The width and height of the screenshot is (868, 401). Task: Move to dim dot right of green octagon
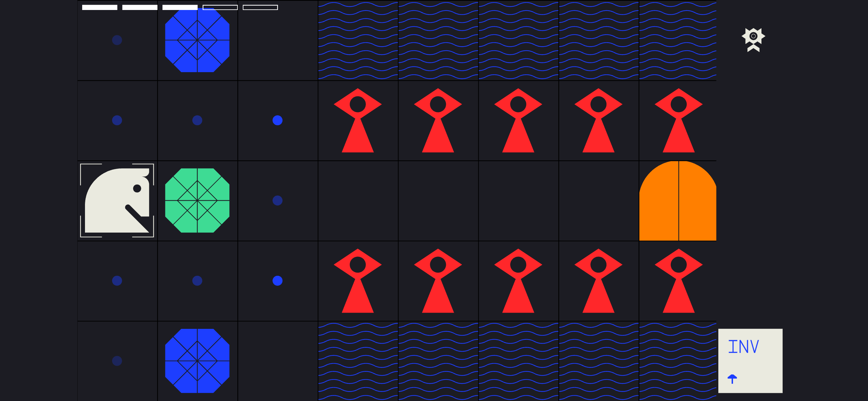click(277, 200)
